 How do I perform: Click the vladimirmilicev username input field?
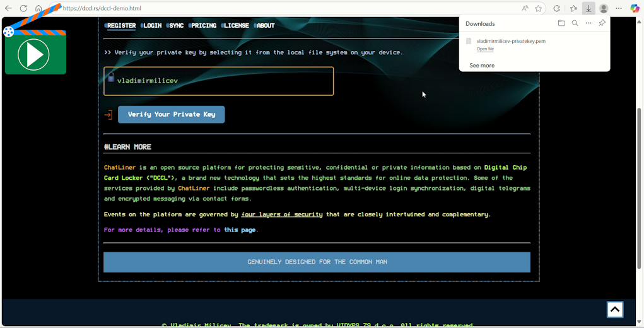[x=219, y=81]
